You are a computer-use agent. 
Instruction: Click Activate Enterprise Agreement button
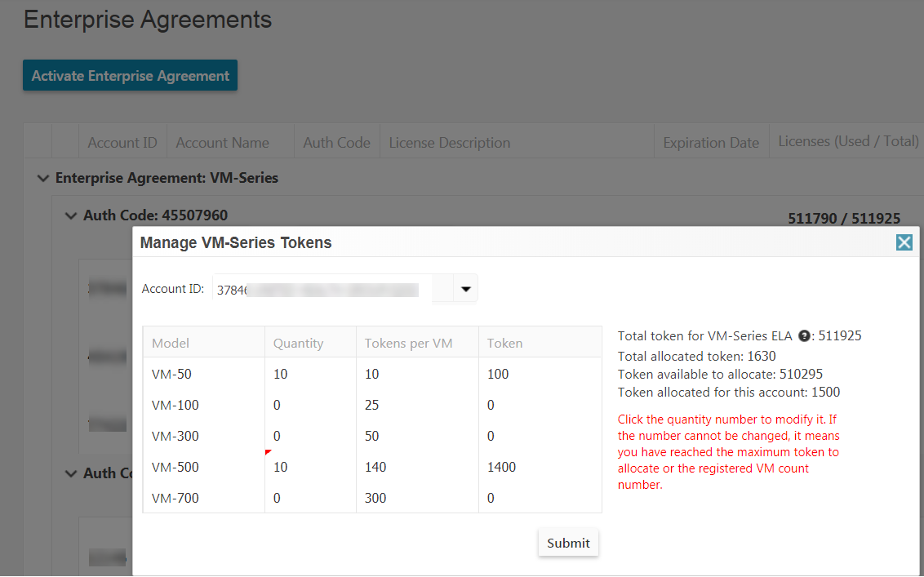(x=131, y=75)
